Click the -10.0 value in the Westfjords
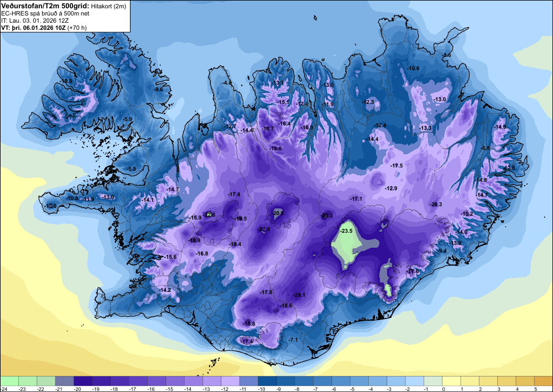Viewport: 553px width, 392px height. [66, 81]
